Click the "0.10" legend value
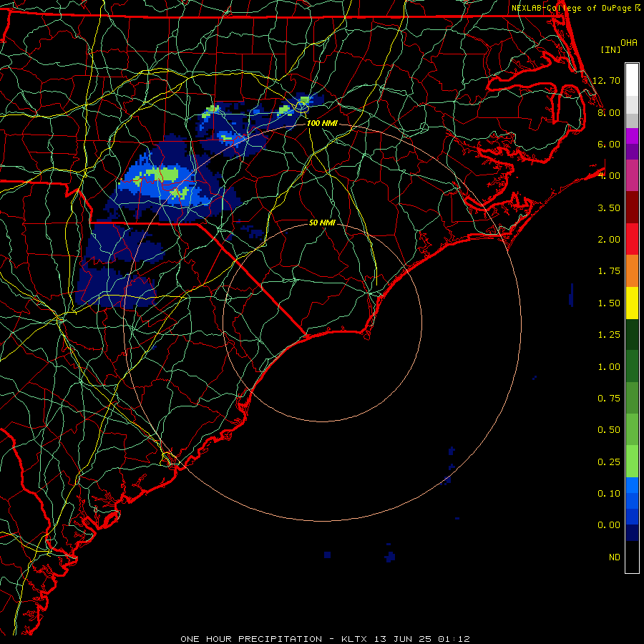 coord(609,494)
